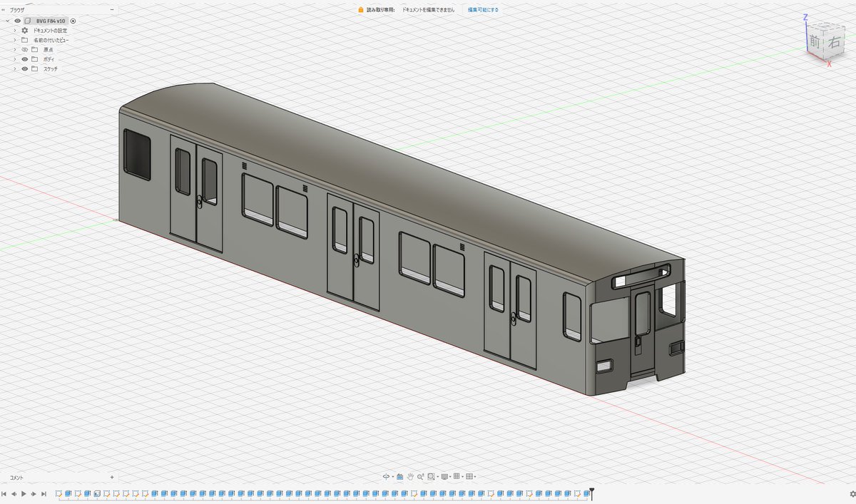Select the 原点 label in browser

pyautogui.click(x=49, y=49)
